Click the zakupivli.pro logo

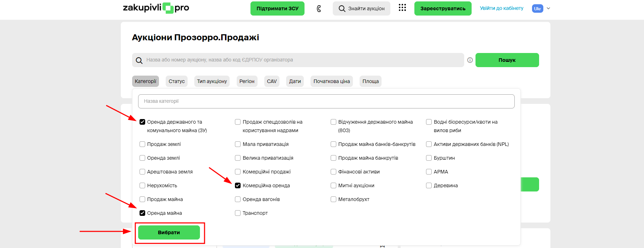tap(156, 8)
